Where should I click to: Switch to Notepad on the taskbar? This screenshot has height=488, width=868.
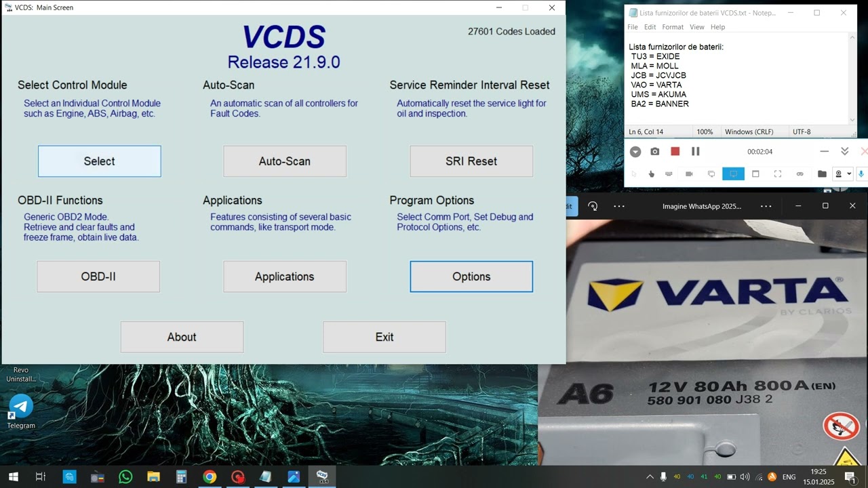(265, 477)
